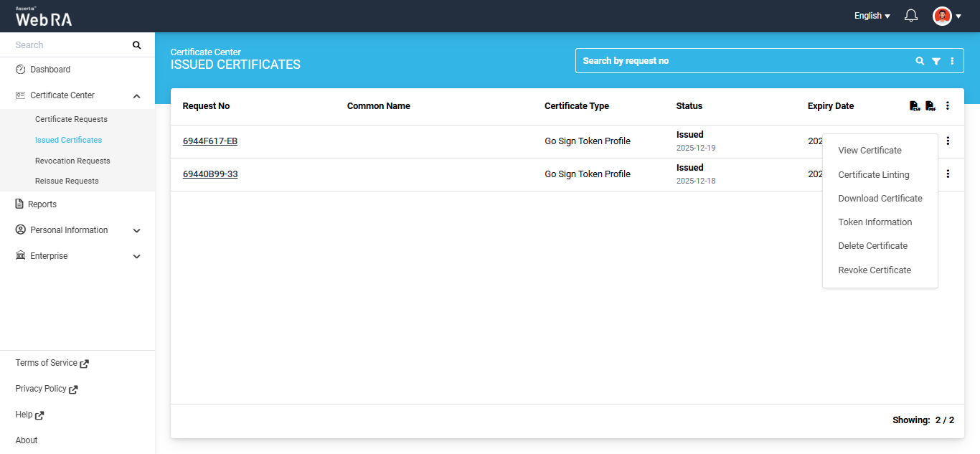Viewport: 980px width, 454px height.
Task: Open the English language dropdown
Action: pos(872,16)
